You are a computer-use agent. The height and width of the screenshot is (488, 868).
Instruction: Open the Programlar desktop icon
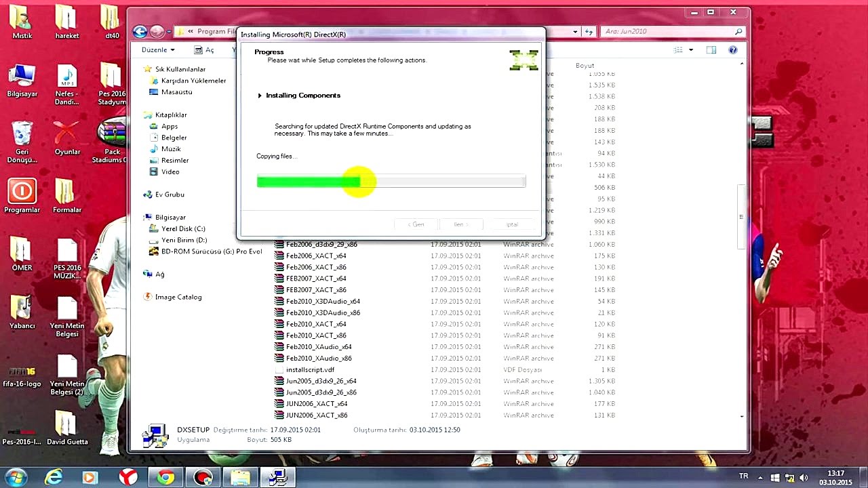pyautogui.click(x=22, y=196)
